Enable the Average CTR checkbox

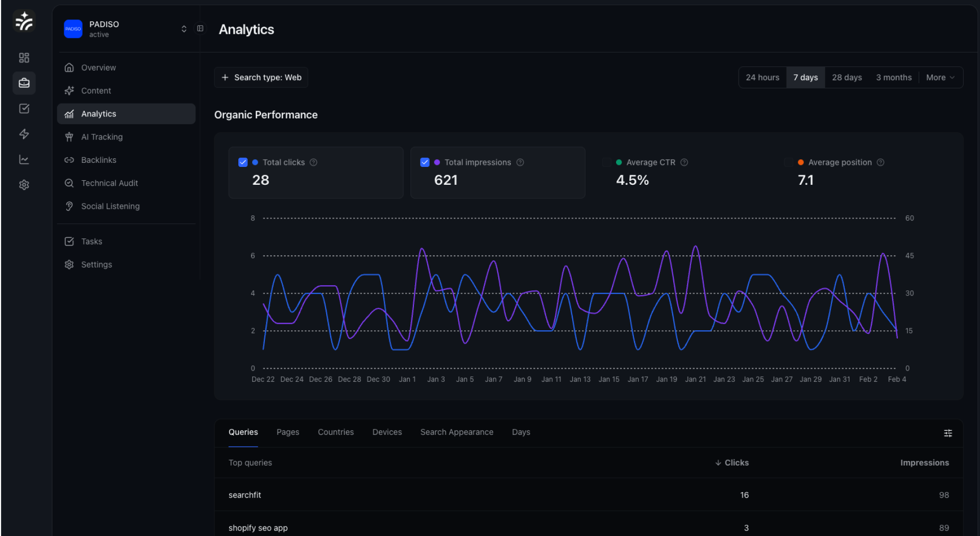606,162
